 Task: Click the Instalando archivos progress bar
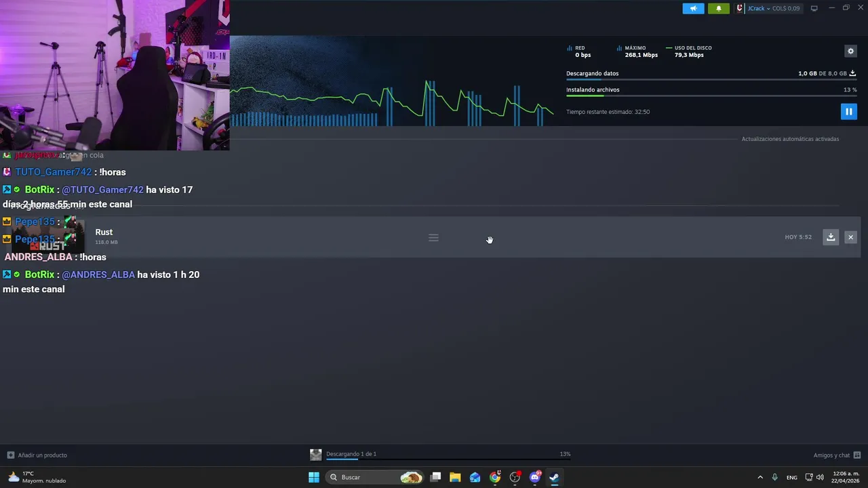click(711, 96)
